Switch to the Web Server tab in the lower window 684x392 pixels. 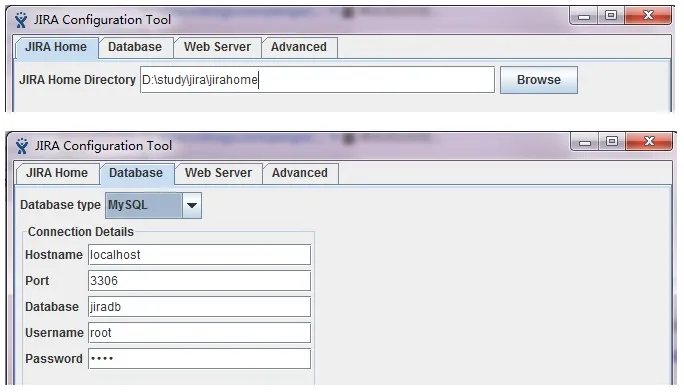(218, 173)
